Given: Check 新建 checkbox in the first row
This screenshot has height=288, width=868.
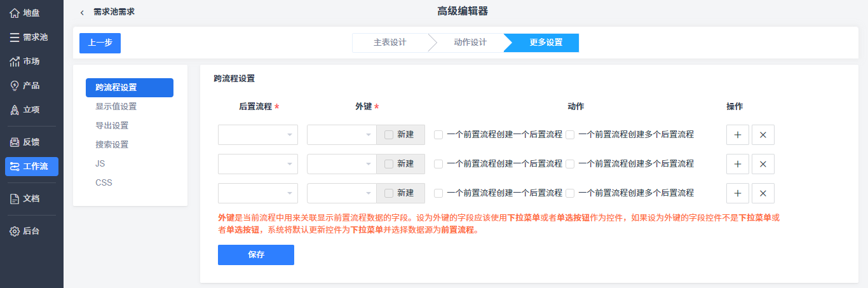Looking at the screenshot, I should (389, 135).
